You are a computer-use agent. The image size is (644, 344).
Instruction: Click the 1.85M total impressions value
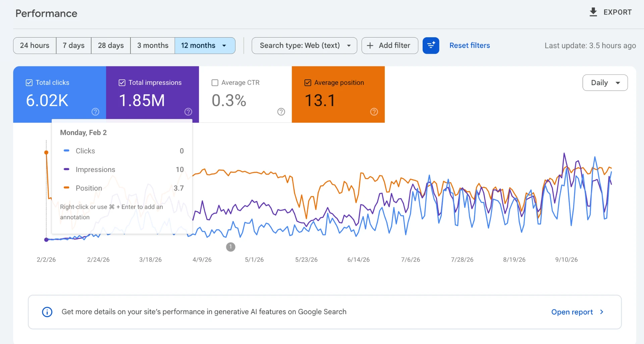pos(142,100)
